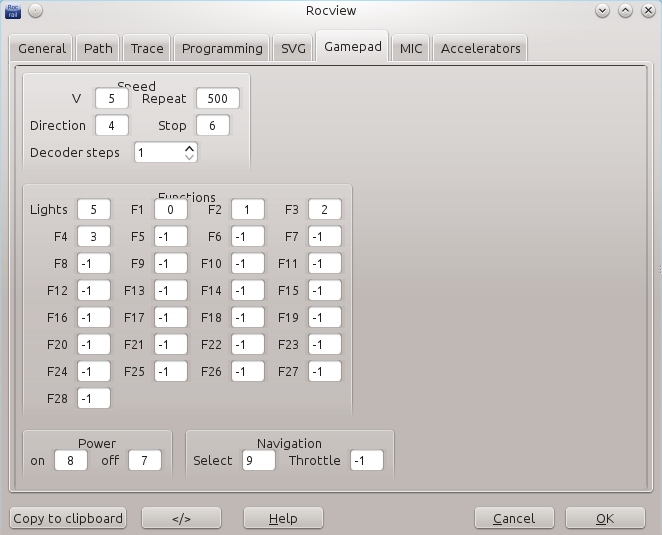
Task: Select the SVG tab
Action: point(292,48)
